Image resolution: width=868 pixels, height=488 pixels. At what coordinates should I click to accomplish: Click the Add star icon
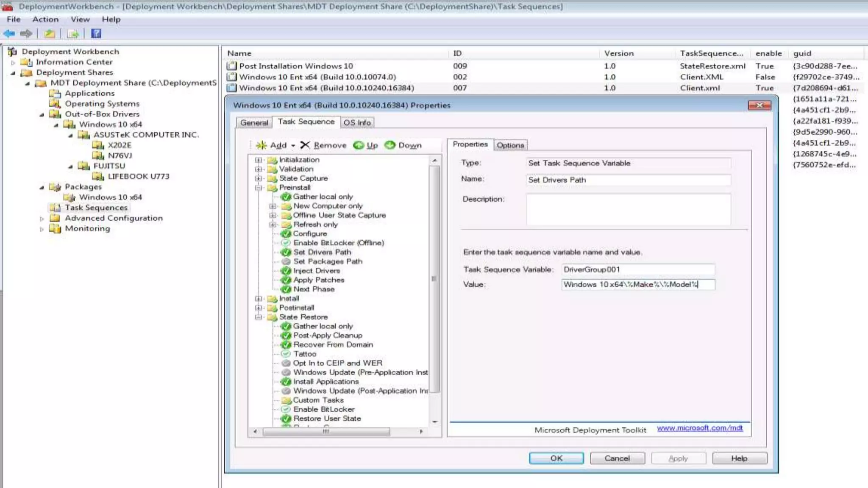click(261, 145)
